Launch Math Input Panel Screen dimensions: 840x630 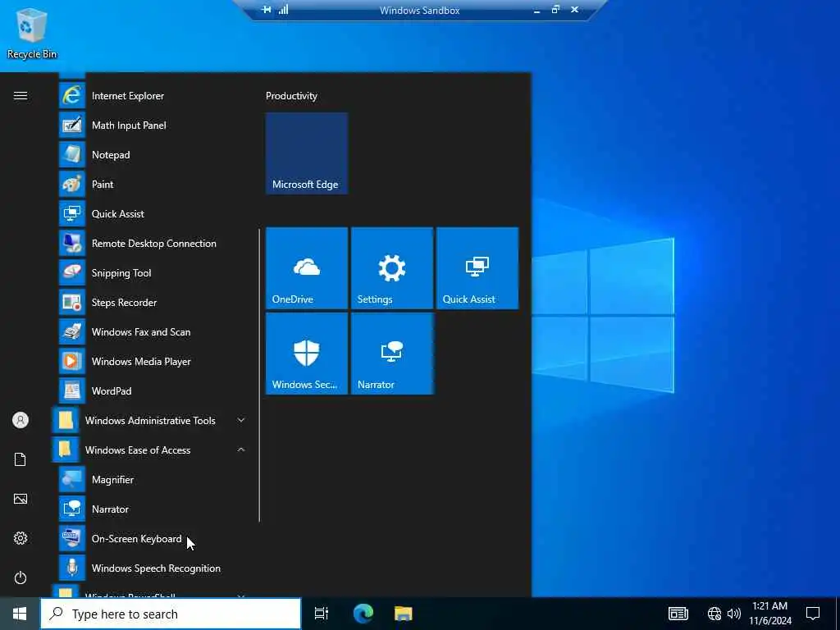[x=153, y=126]
